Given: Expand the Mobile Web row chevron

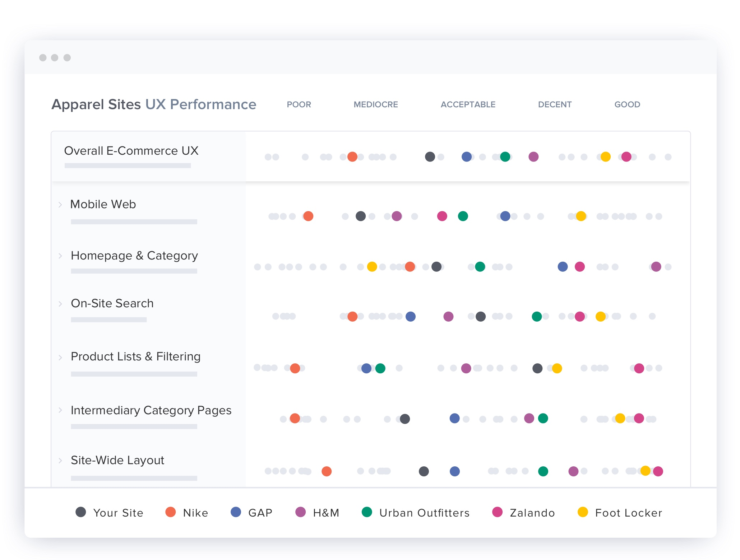Looking at the screenshot, I should coord(60,205).
